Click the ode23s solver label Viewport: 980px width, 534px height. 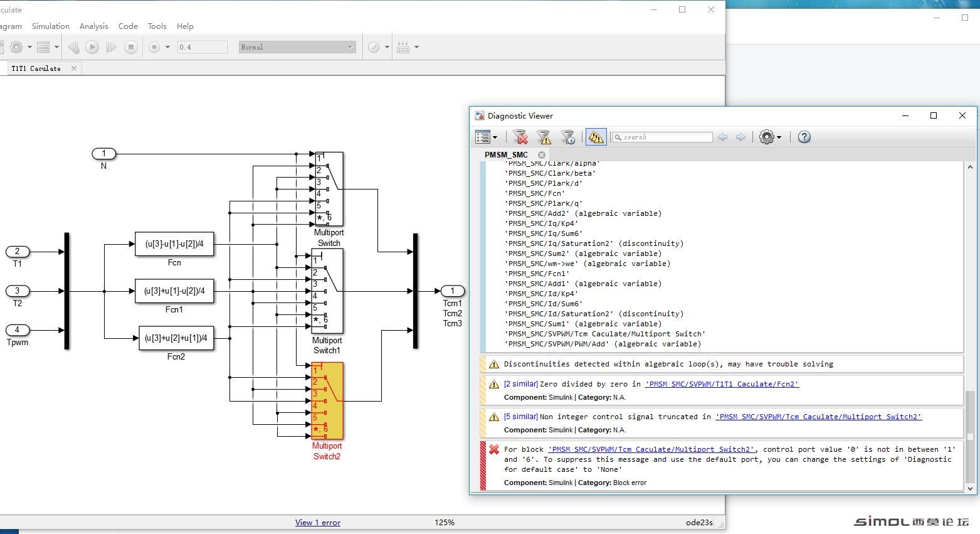click(x=699, y=522)
